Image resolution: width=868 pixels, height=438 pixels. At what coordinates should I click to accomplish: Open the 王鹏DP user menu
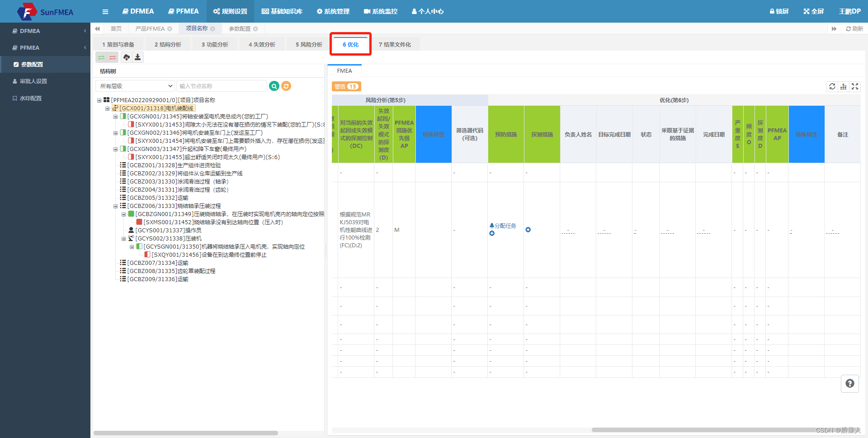(x=850, y=11)
